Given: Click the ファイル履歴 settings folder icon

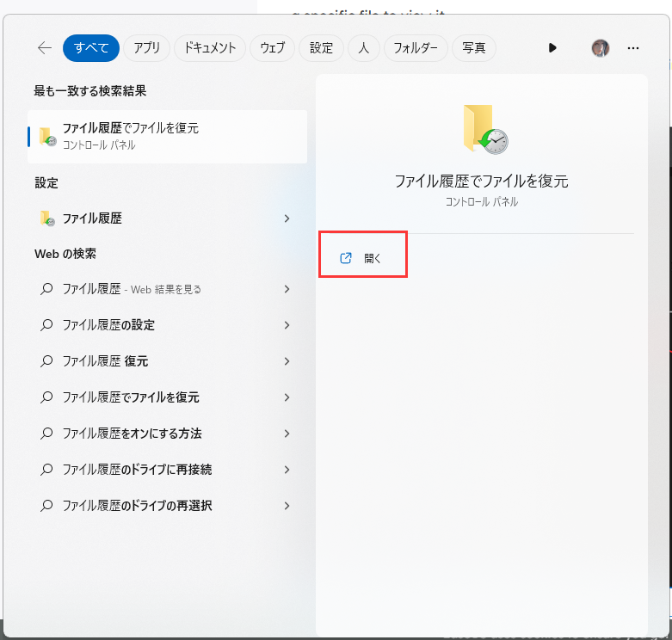Looking at the screenshot, I should point(47,218).
